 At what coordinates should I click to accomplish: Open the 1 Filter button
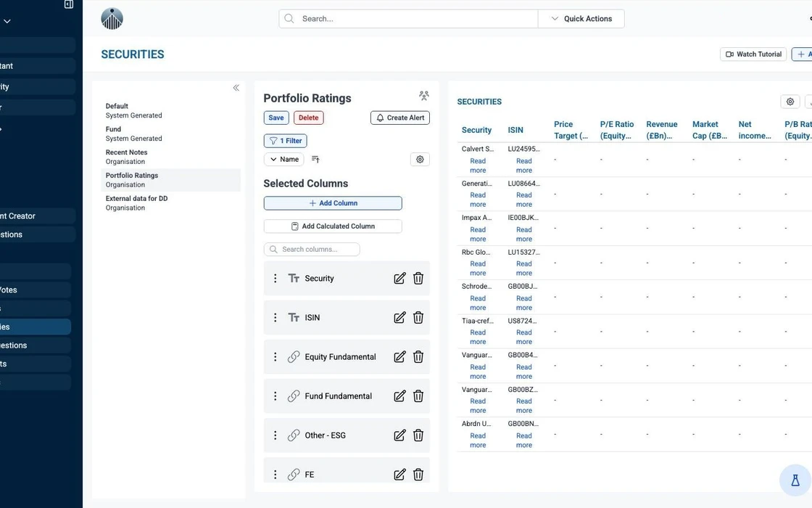[286, 141]
